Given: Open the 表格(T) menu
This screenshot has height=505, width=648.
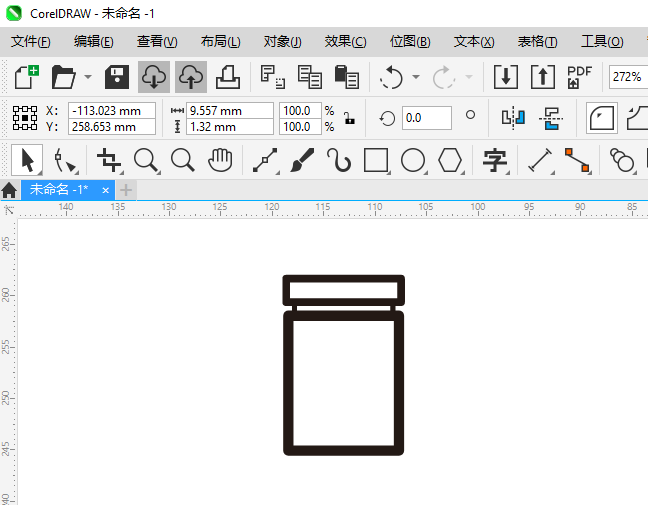Looking at the screenshot, I should (x=538, y=41).
